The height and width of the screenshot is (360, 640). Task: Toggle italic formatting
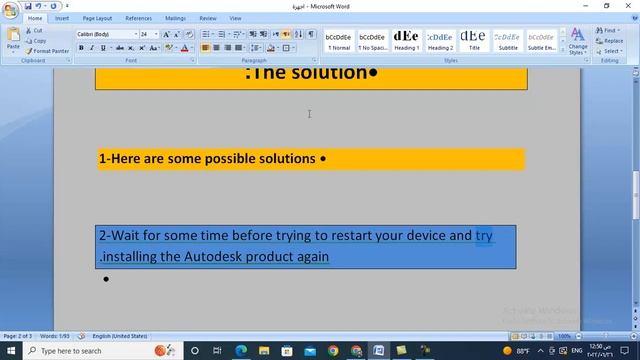point(92,48)
